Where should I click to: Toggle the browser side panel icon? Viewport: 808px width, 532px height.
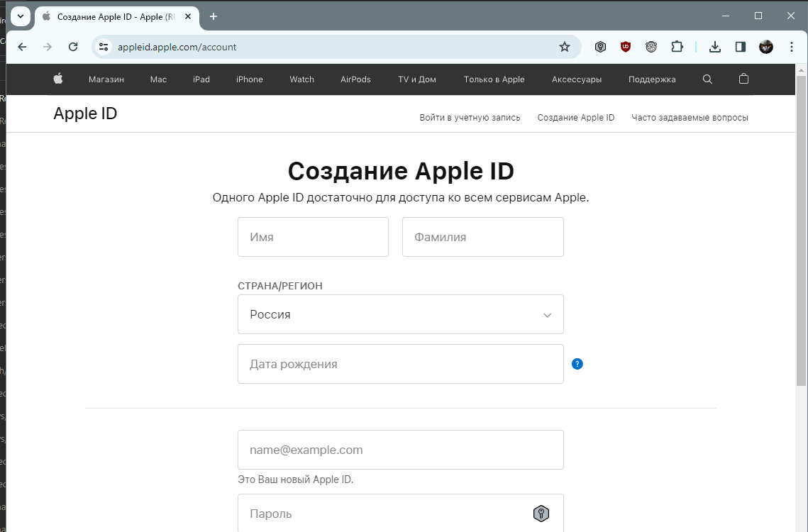coord(740,47)
